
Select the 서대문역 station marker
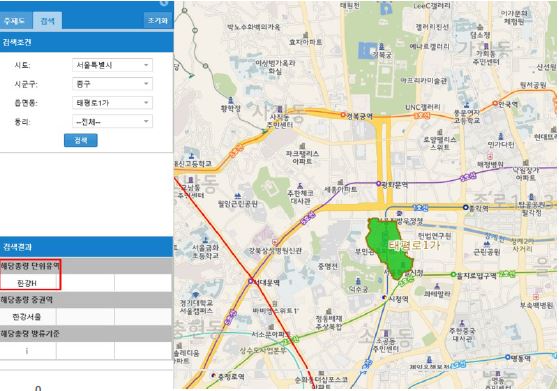(x=251, y=281)
